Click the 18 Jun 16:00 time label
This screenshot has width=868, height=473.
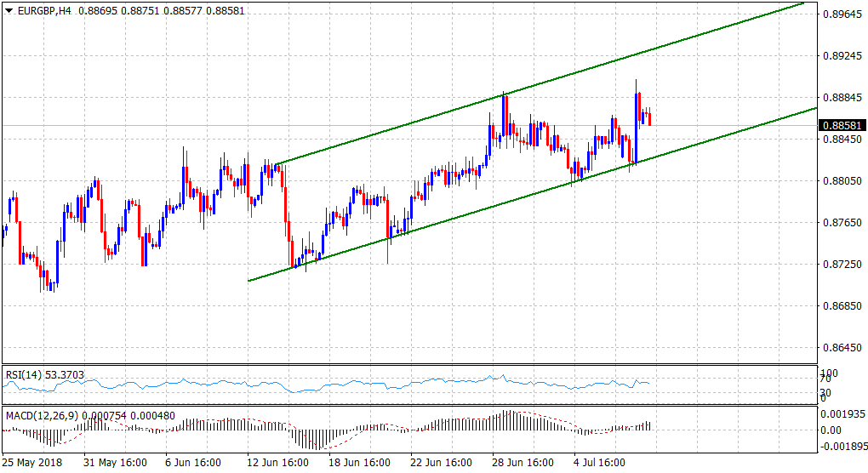click(x=360, y=464)
